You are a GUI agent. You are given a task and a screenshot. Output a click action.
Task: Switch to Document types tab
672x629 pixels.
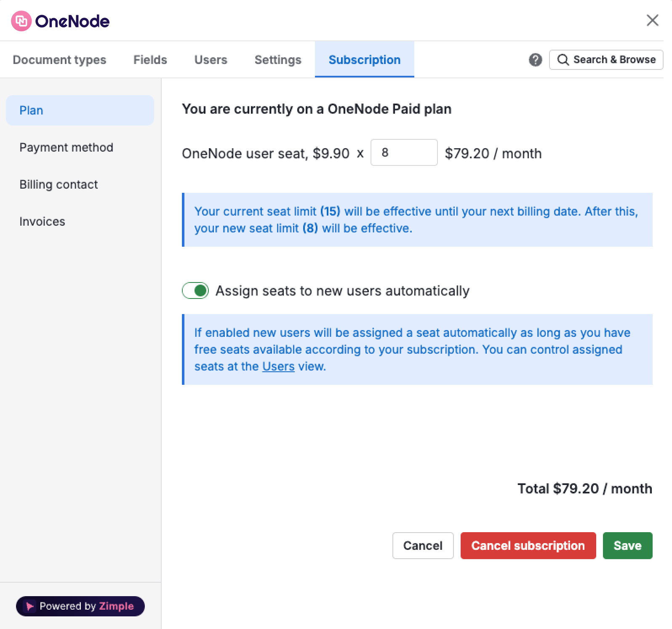[59, 60]
